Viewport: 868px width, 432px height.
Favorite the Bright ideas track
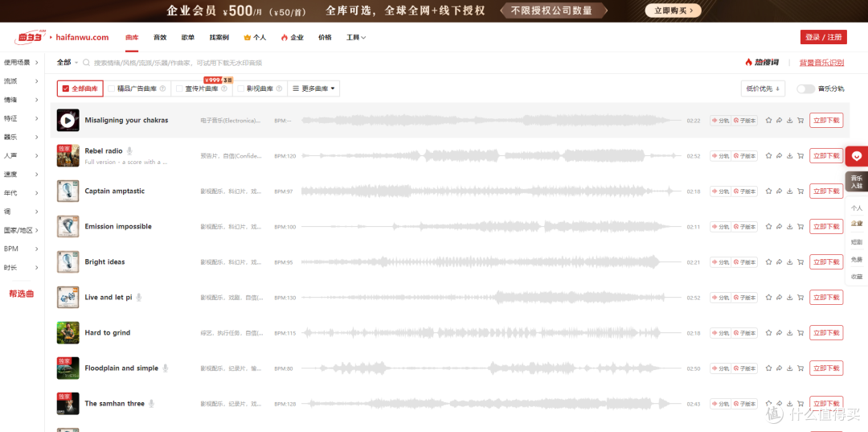[x=768, y=262]
